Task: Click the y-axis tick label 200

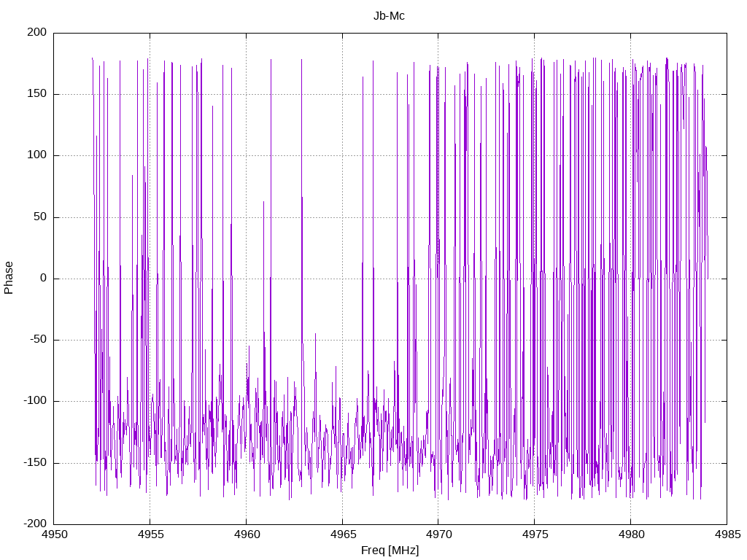Action: [x=36, y=32]
